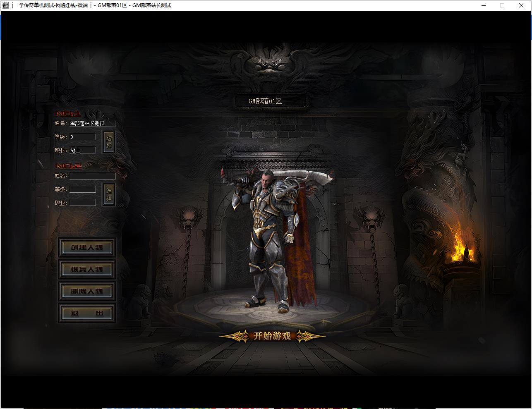Click the empty NO.2 职业 class field

pyautogui.click(x=83, y=203)
